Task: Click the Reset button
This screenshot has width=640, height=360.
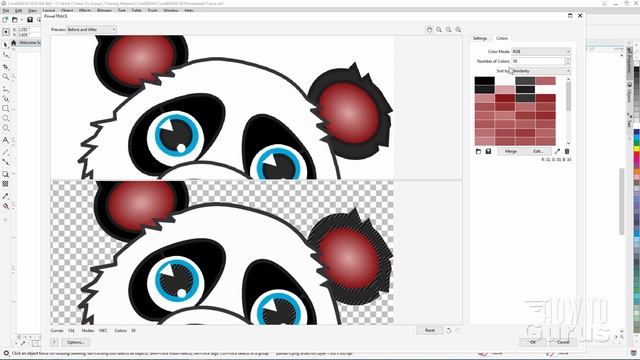Action: pyautogui.click(x=429, y=330)
